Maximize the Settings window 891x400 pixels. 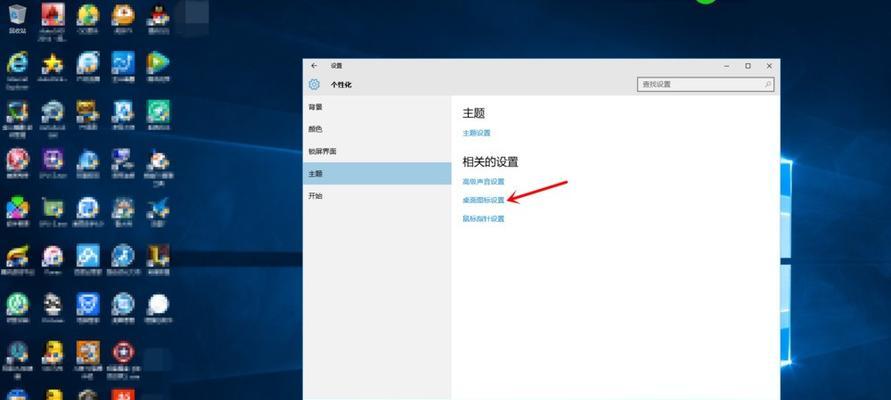click(748, 66)
